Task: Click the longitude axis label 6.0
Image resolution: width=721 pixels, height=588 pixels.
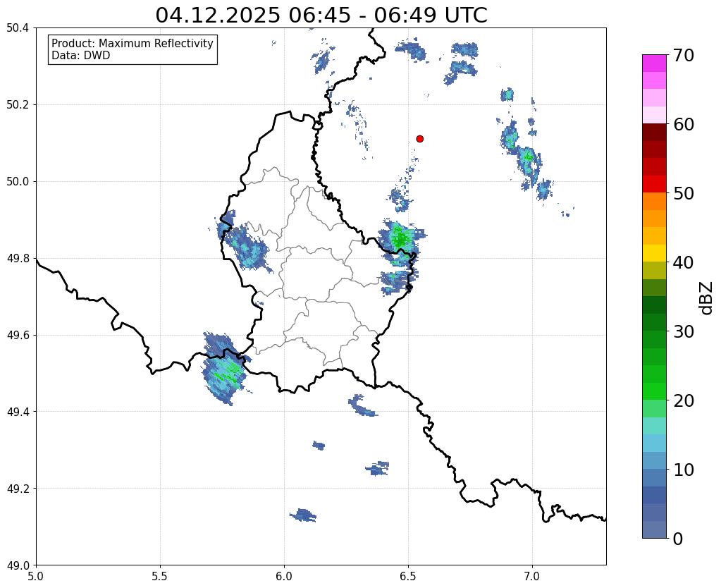Action: [284, 576]
